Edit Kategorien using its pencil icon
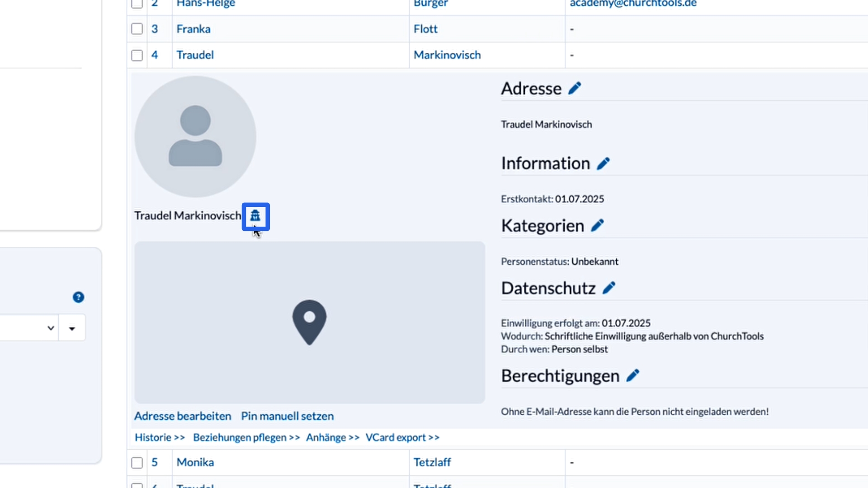868x488 pixels. (x=597, y=225)
